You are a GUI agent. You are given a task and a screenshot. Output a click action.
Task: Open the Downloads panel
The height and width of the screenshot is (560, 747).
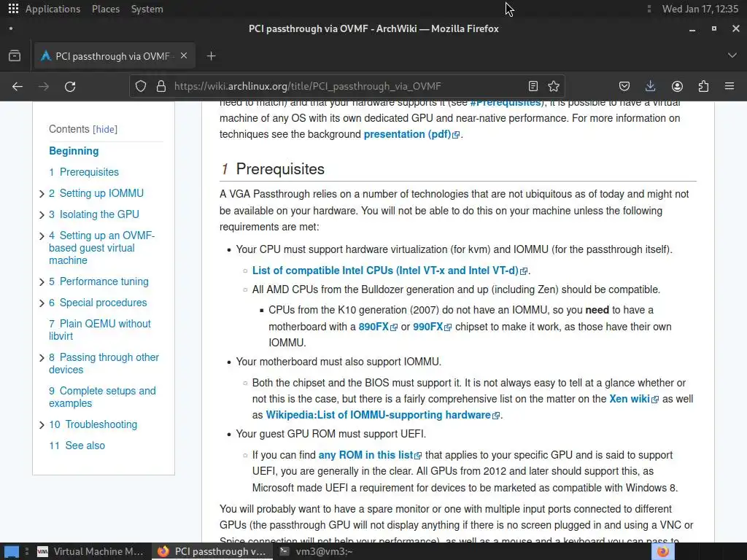[650, 86]
